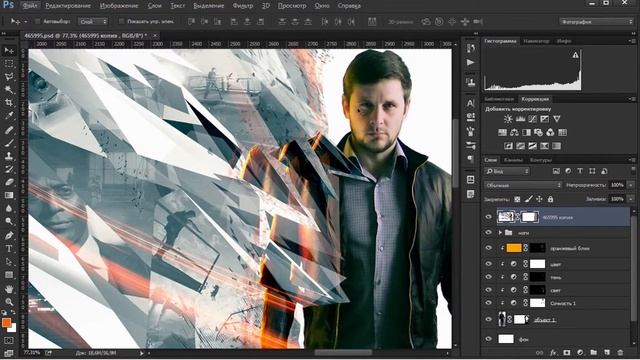The image size is (640, 360).
Task: Open the fill (Заливка) slider arrow
Action: (631, 199)
